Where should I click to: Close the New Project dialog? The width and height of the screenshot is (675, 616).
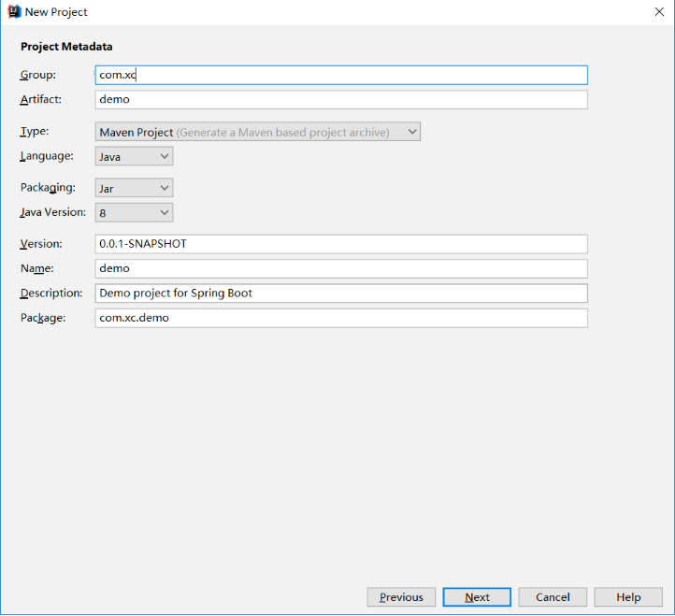point(659,11)
